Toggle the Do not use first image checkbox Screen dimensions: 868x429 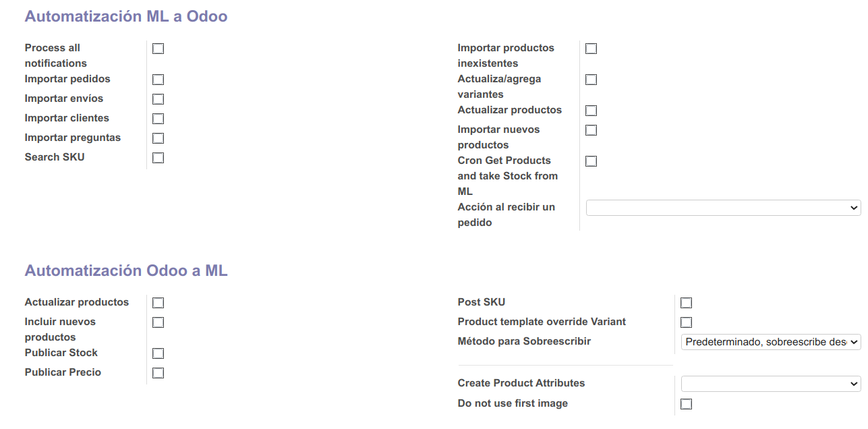(x=686, y=404)
